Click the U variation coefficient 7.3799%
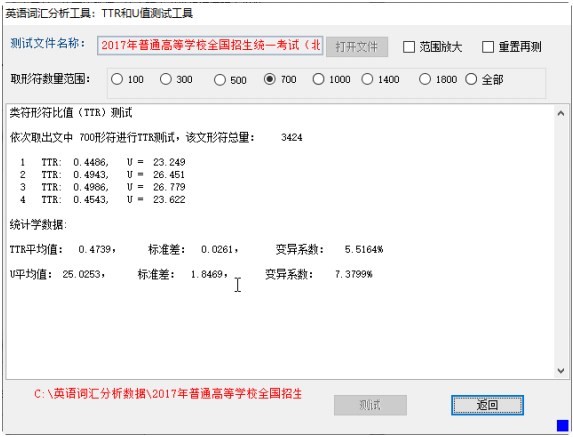The width and height of the screenshot is (573, 437). (x=354, y=274)
